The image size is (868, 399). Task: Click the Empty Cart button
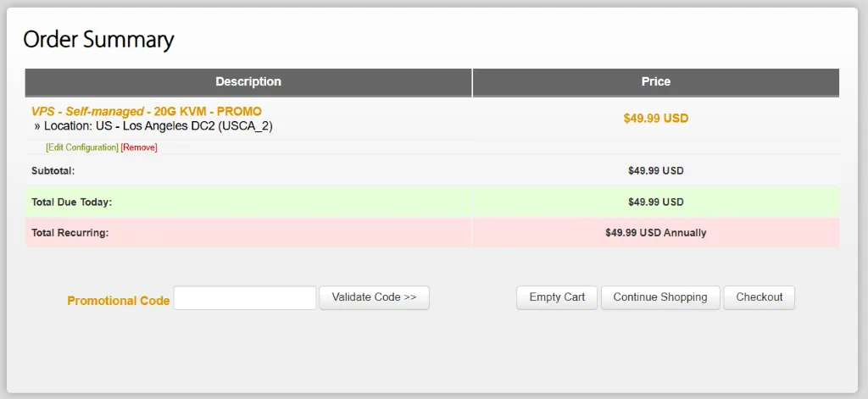pyautogui.click(x=557, y=297)
